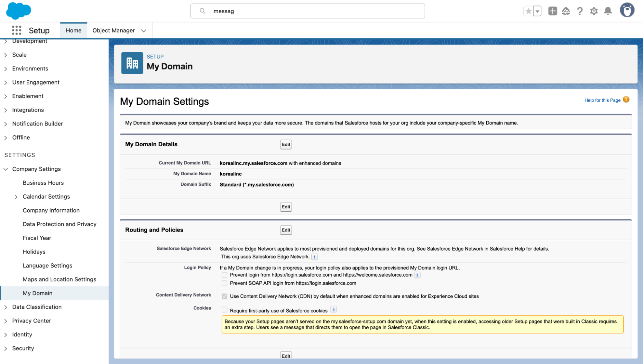The image size is (643, 364).
Task: Expand the Calendar Settings chevron
Action: coord(16,197)
